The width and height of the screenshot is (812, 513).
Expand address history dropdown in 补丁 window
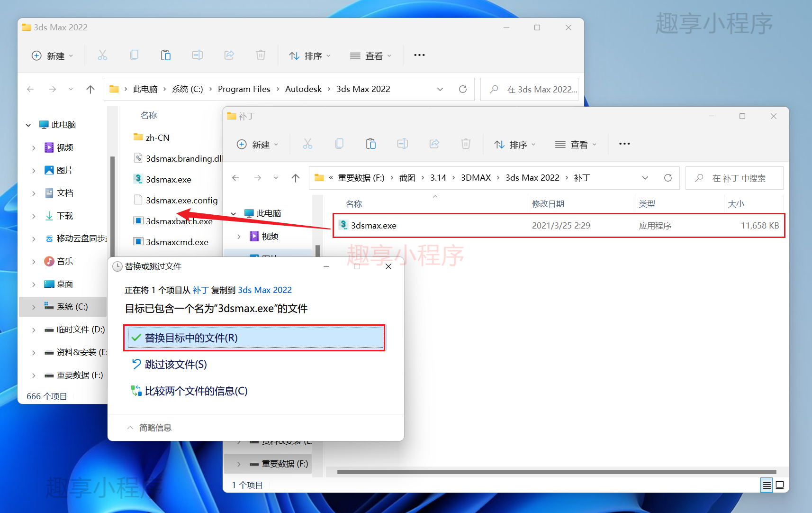645,178
